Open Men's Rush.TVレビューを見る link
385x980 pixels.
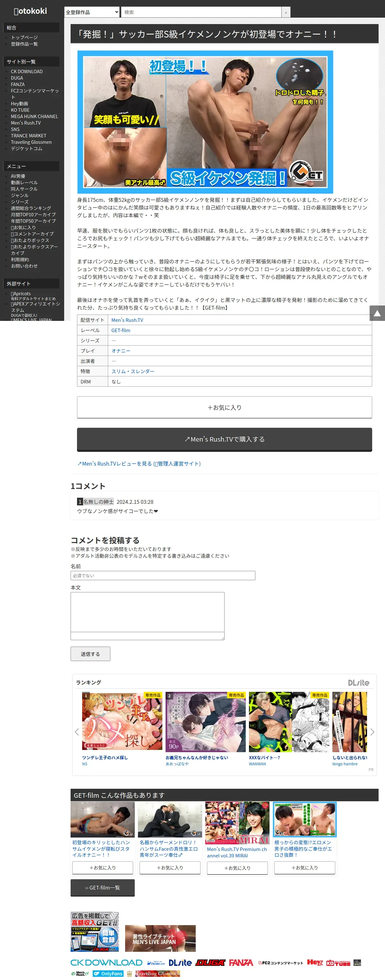click(139, 464)
